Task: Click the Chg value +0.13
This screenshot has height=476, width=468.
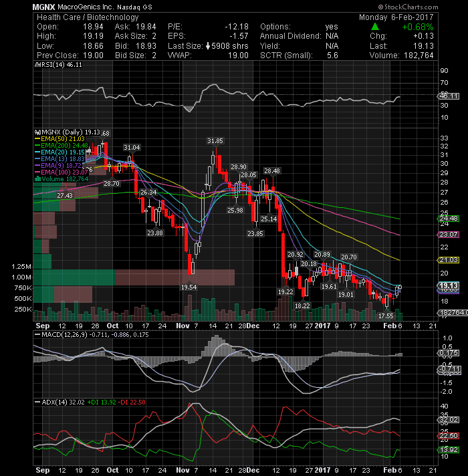Action: [x=423, y=36]
